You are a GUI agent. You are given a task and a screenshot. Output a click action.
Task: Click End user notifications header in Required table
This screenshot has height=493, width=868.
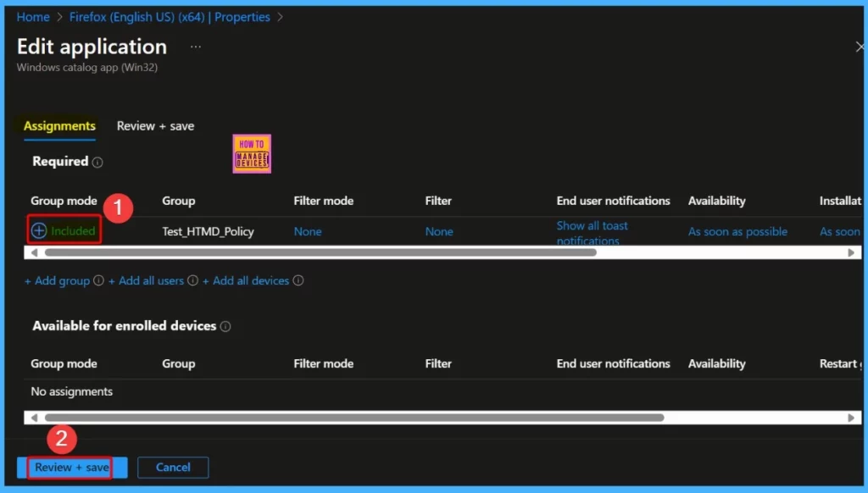(613, 201)
